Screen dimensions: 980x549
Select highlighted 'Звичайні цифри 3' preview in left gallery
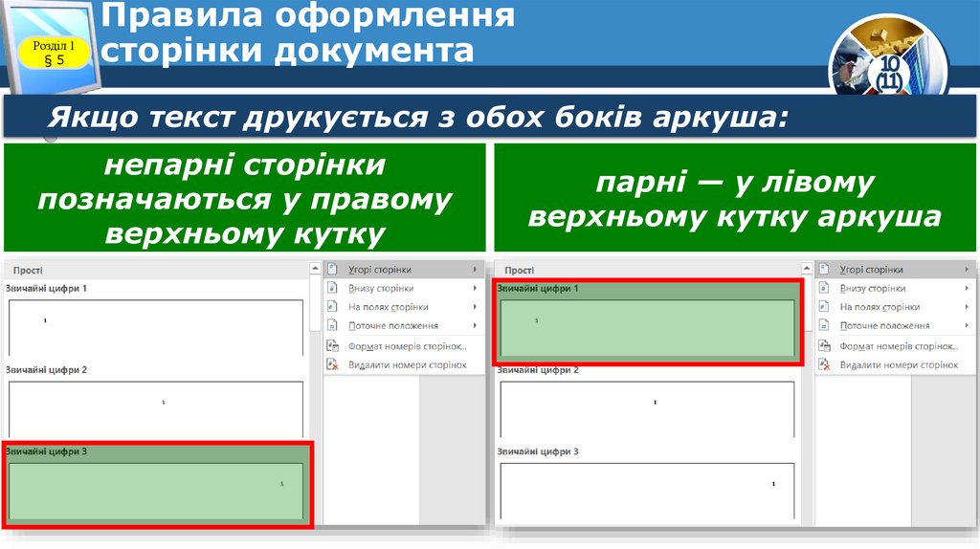pyautogui.click(x=156, y=491)
